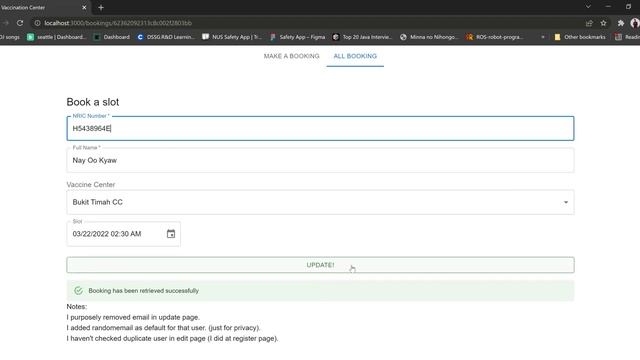Click the 'Booking has been retrieved successfully' message
Image resolution: width=640 pixels, height=360 pixels.
coord(144,291)
